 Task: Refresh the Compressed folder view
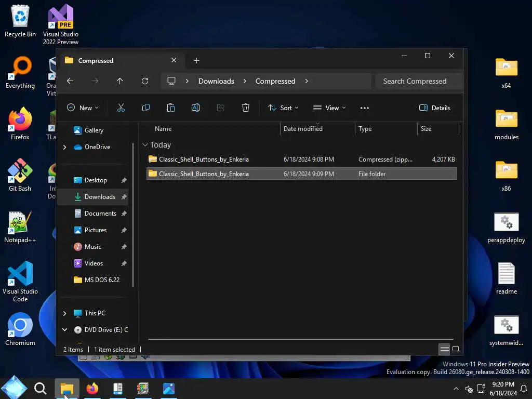point(145,81)
